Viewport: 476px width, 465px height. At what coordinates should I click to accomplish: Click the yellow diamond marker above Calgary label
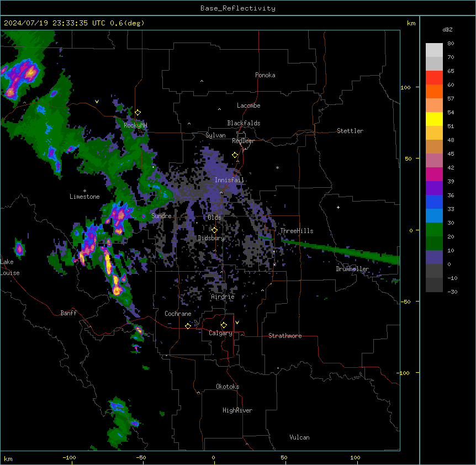(x=224, y=325)
